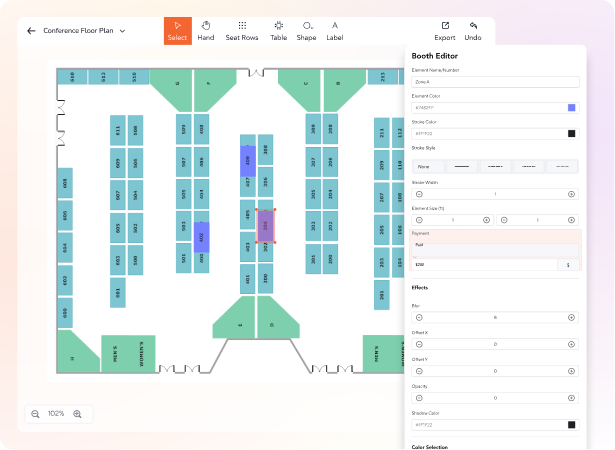Select the last stroke style option

[x=562, y=167]
